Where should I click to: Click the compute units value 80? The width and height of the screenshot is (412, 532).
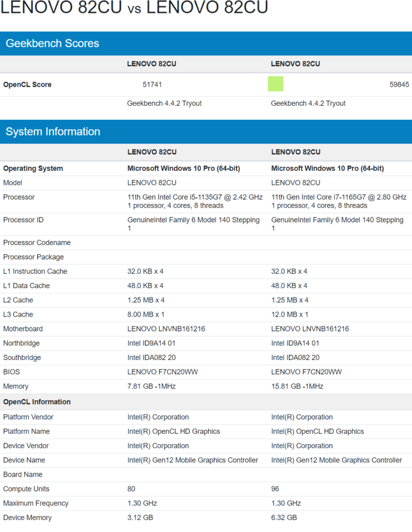[x=132, y=489]
